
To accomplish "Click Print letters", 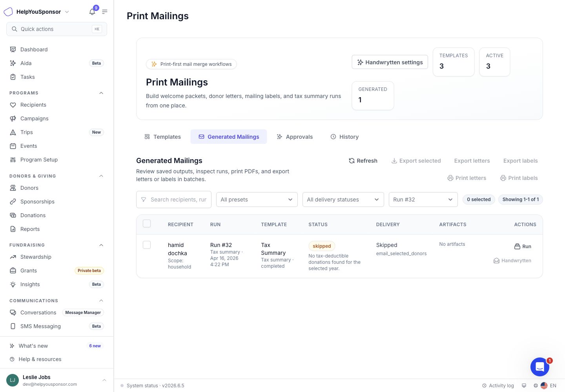I will click(x=467, y=178).
